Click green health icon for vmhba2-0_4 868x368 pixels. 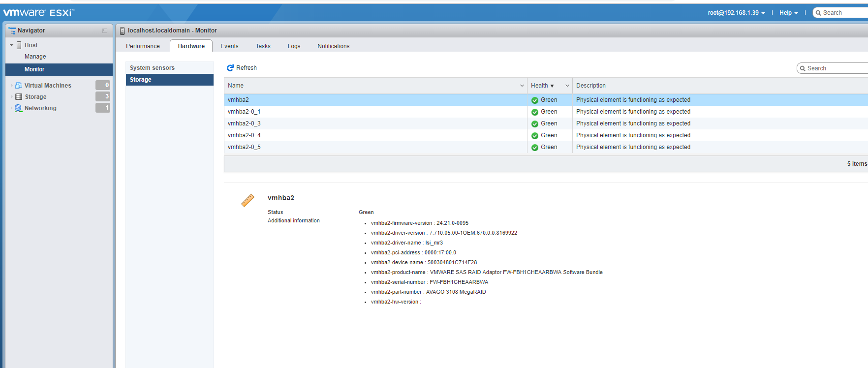coord(535,135)
